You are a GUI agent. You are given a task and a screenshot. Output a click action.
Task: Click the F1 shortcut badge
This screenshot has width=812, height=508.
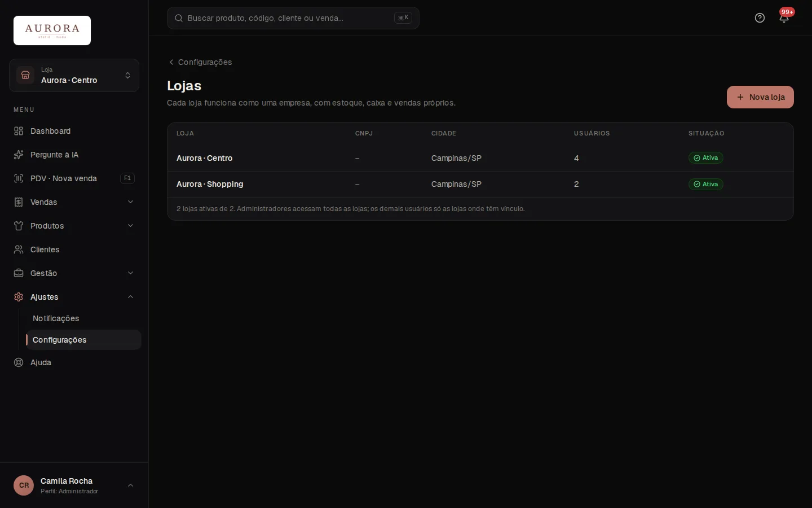pyautogui.click(x=127, y=178)
